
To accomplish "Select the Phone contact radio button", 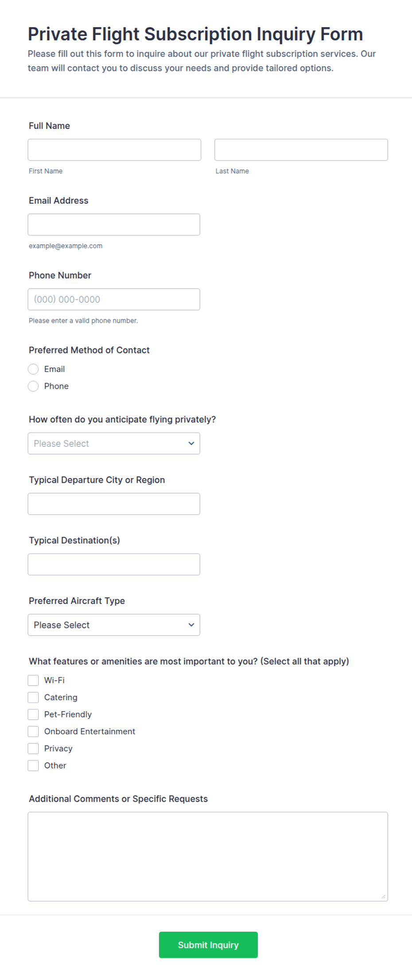I will click(x=33, y=386).
